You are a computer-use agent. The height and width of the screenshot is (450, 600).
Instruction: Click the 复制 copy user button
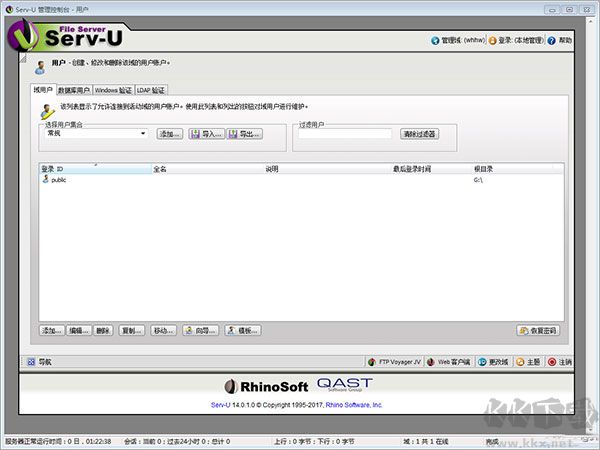131,331
